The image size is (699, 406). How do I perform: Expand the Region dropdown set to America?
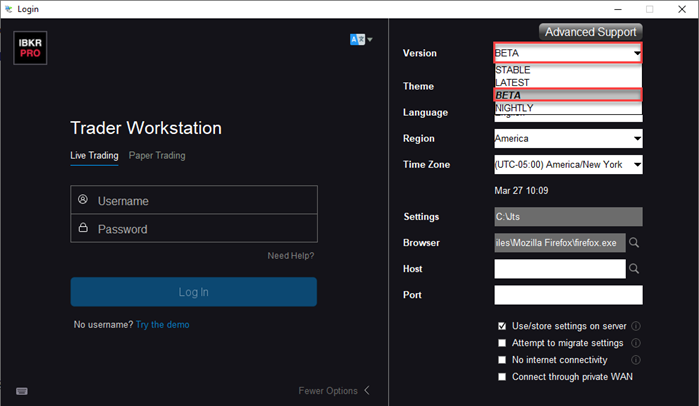pos(567,139)
